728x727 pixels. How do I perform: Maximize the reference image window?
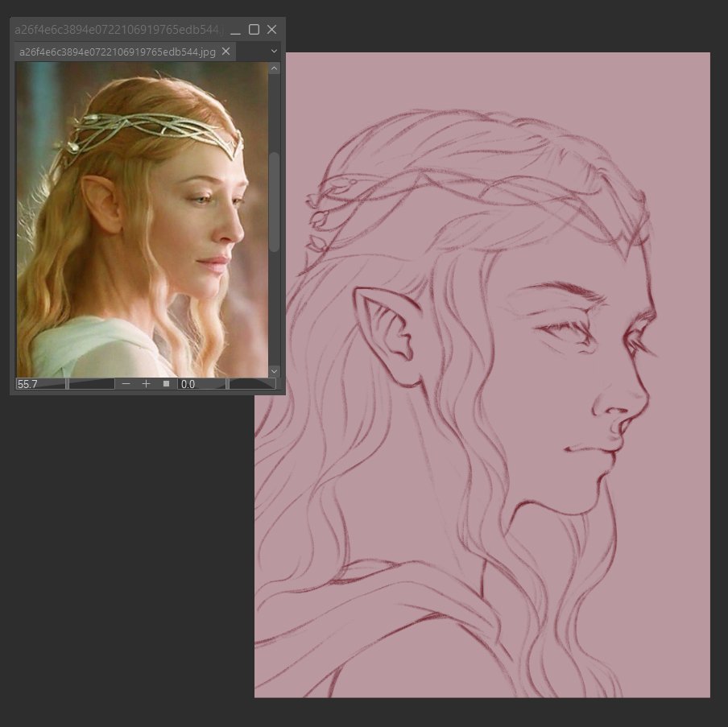[x=254, y=30]
